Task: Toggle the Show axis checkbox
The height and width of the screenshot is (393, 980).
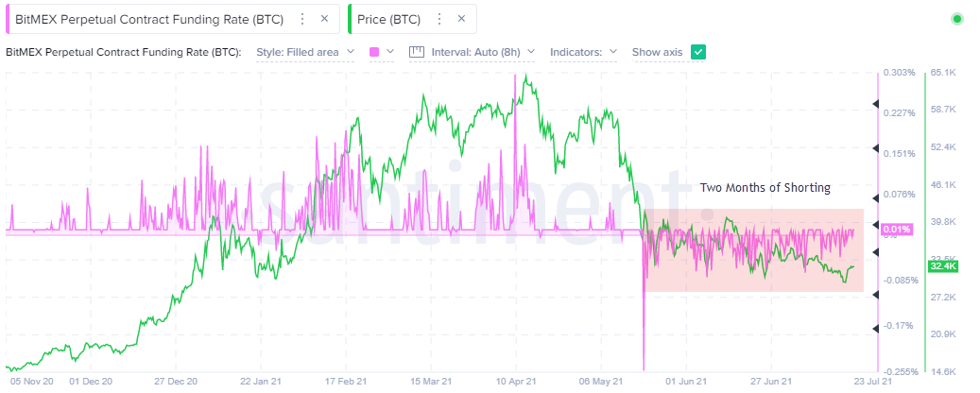Action: click(x=698, y=52)
